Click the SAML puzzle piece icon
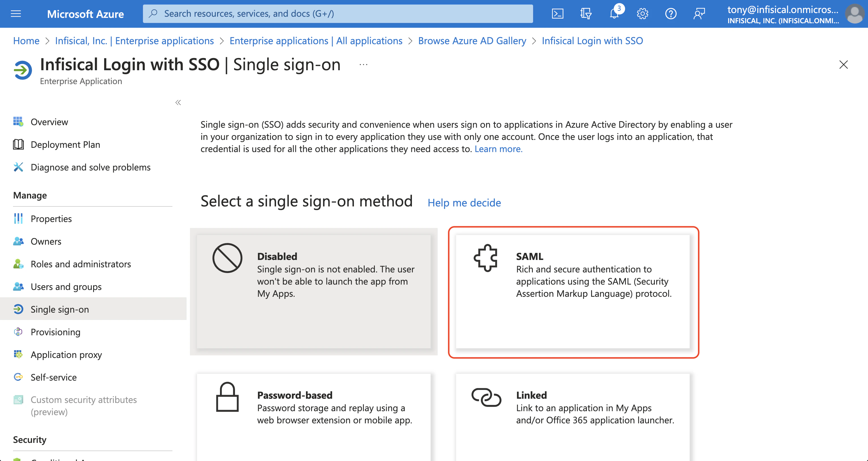The width and height of the screenshot is (868, 461). tap(486, 258)
